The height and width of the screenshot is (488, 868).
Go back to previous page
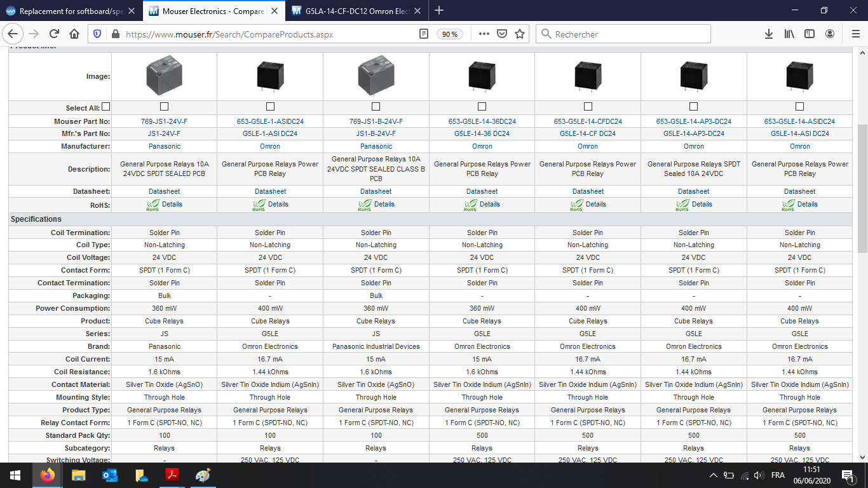14,34
